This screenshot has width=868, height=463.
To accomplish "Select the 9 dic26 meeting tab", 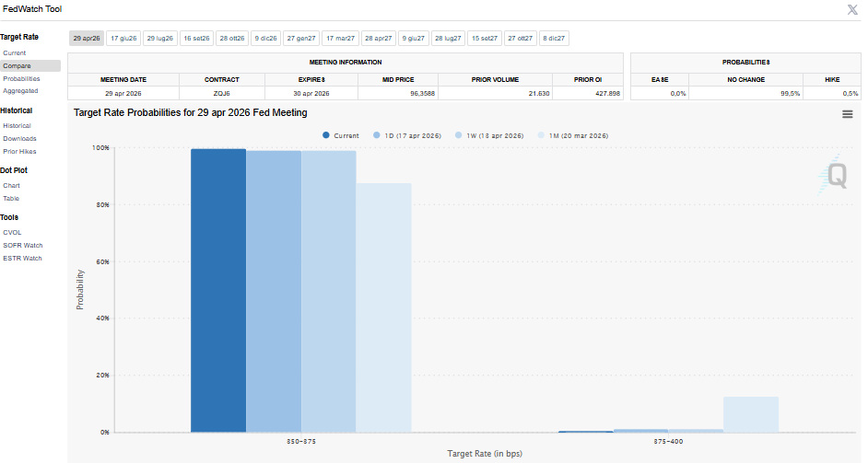I will pos(265,39).
